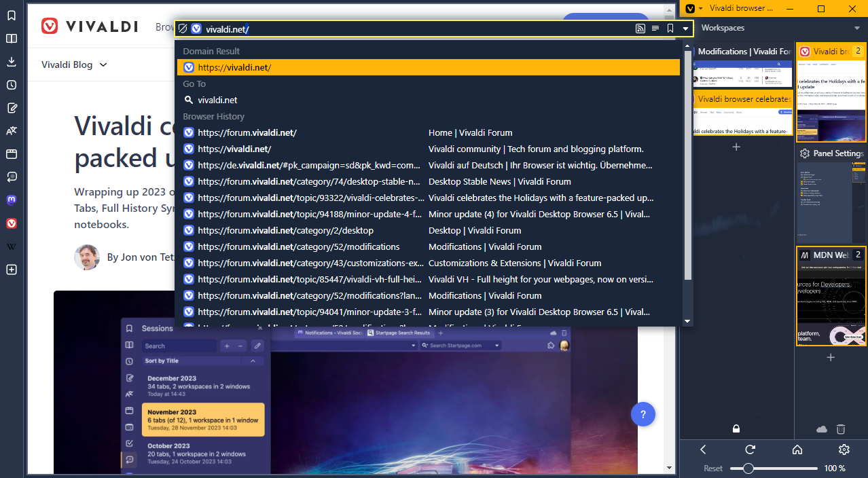Viewport: 868px width, 478px height.
Task: Click the 100 % zoom level text
Action: (835, 468)
